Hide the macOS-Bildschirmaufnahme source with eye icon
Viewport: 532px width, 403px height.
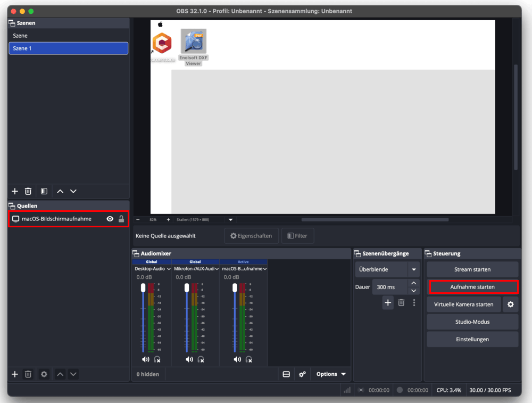click(x=110, y=219)
